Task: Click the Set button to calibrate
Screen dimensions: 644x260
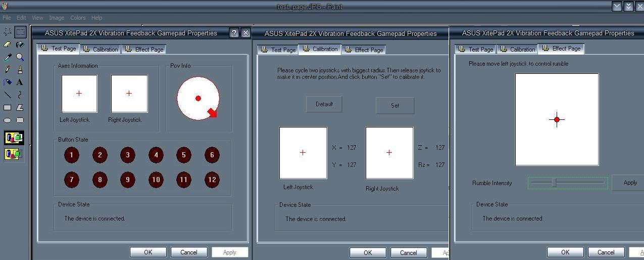Action: point(395,105)
